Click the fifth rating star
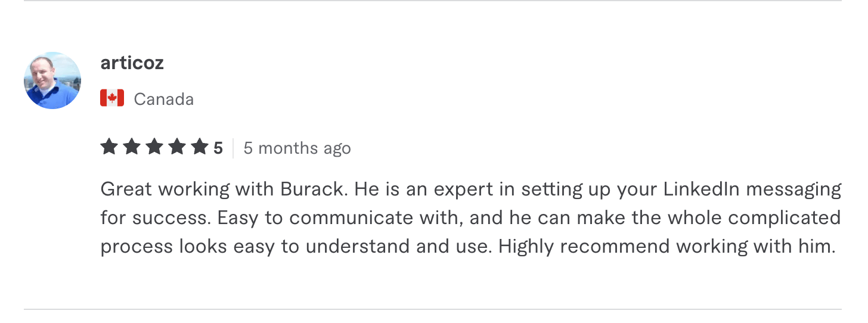The image size is (868, 323). click(200, 147)
